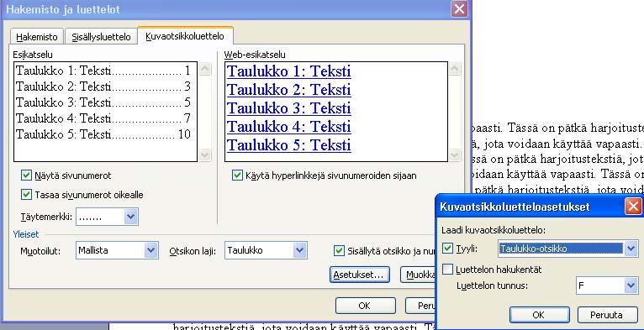Select the Kuvaotsikkoluettelo tab
The height and width of the screenshot is (330, 644).
click(x=185, y=36)
